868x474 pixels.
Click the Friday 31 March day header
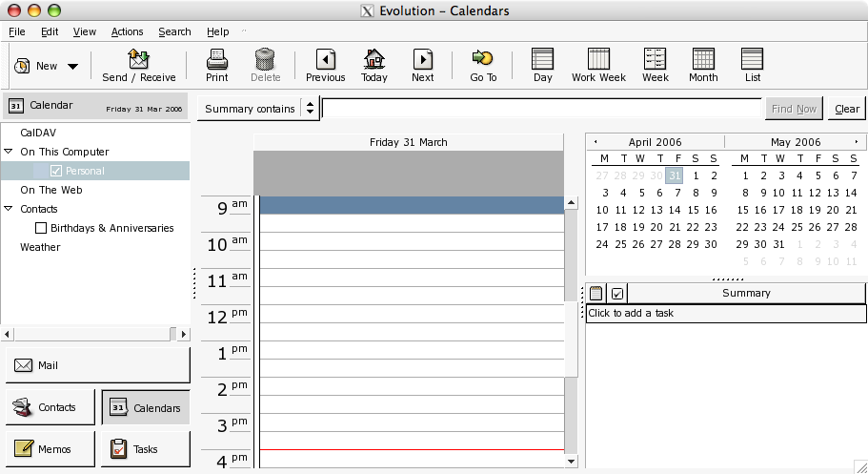[409, 142]
